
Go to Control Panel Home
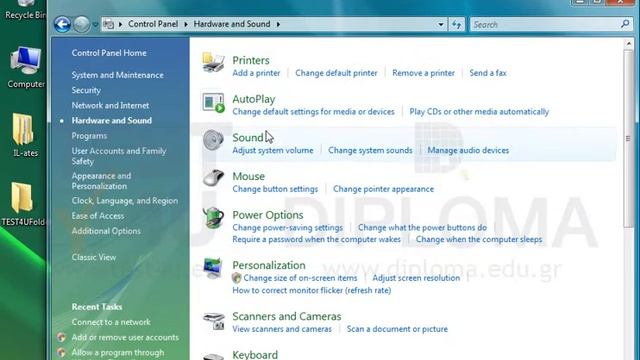coord(109,53)
